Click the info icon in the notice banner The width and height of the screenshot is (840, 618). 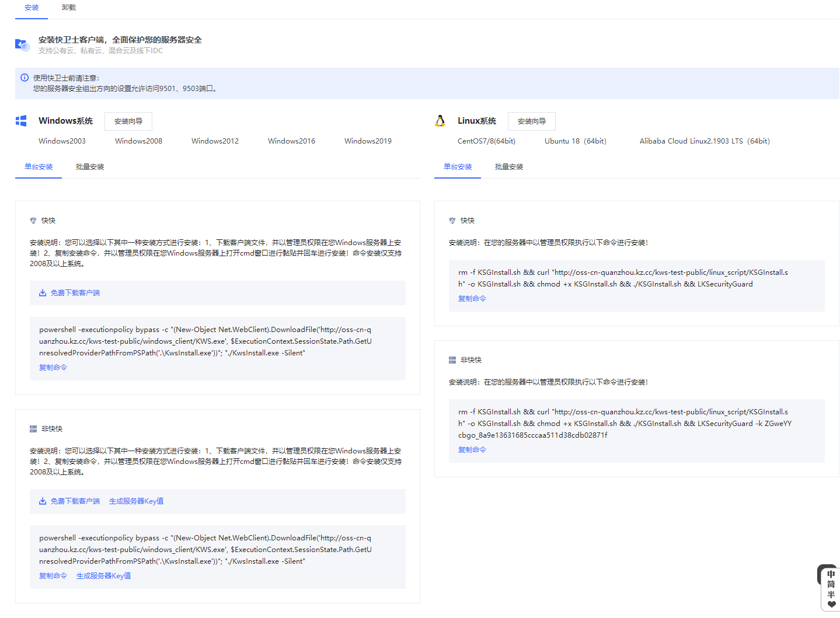[x=25, y=78]
